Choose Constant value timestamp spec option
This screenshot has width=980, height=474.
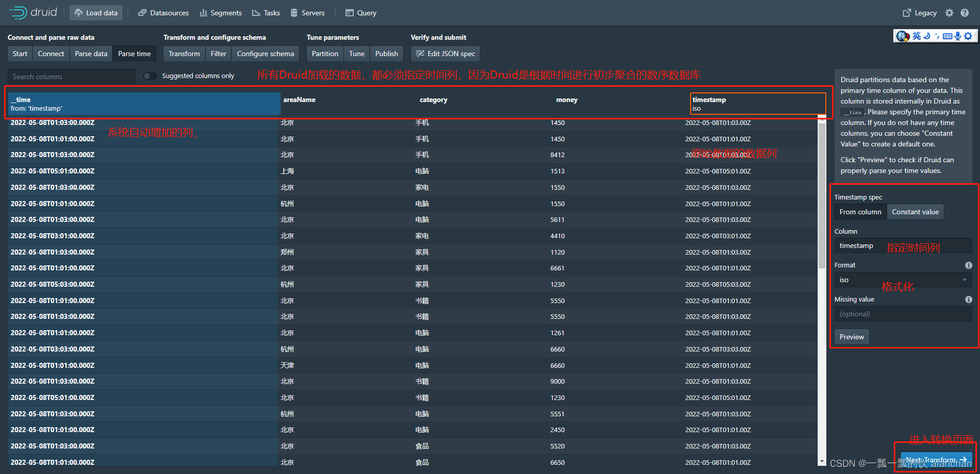(x=915, y=212)
